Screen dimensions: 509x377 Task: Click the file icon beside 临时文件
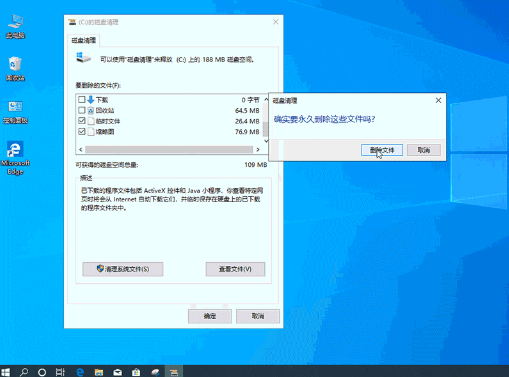tap(91, 121)
